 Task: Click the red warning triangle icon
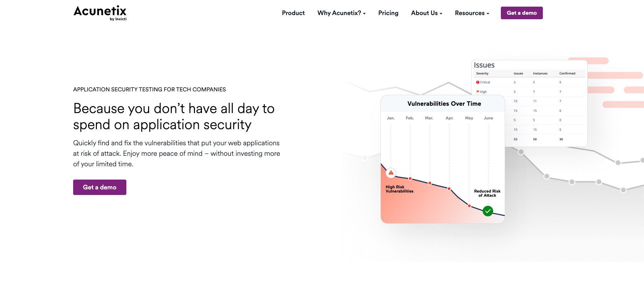pyautogui.click(x=391, y=173)
